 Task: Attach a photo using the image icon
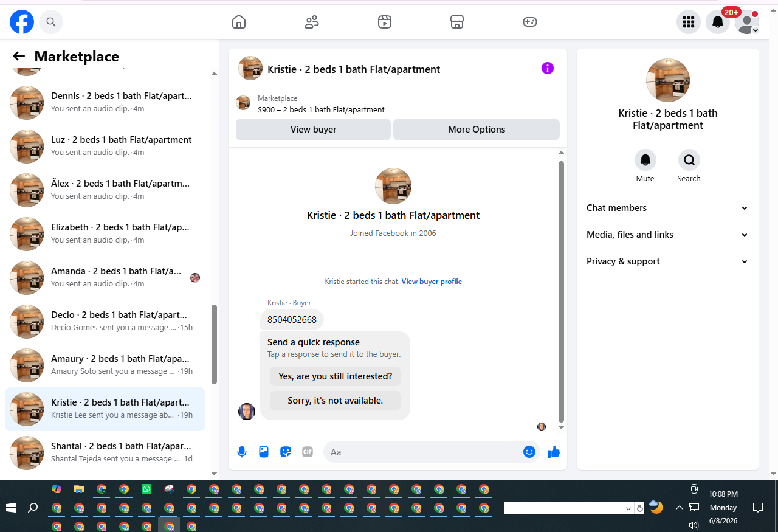[x=264, y=452]
